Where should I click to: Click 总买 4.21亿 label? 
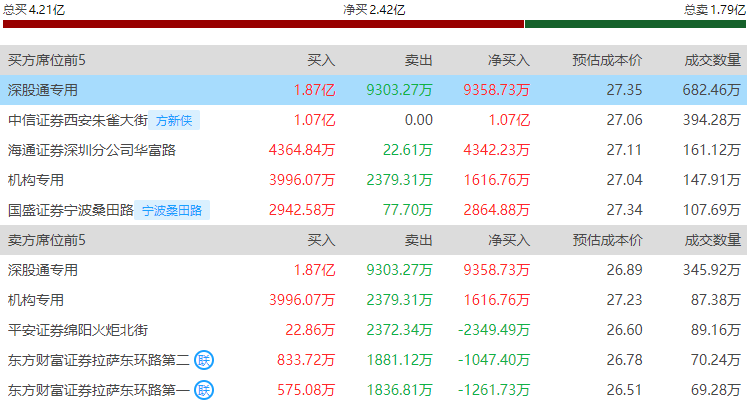34,9
